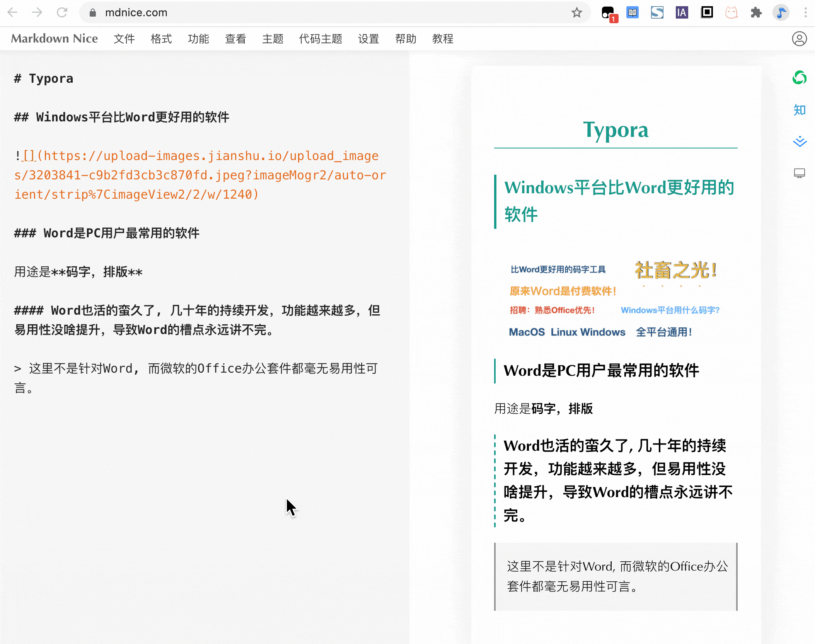Click the PC preview monitor icon
815x644 pixels.
(799, 173)
